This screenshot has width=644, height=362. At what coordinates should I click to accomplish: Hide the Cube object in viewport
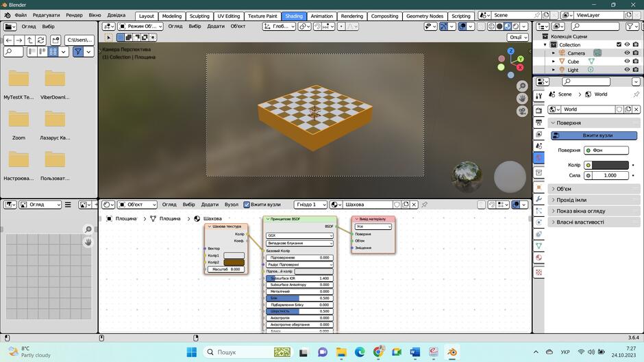(627, 61)
